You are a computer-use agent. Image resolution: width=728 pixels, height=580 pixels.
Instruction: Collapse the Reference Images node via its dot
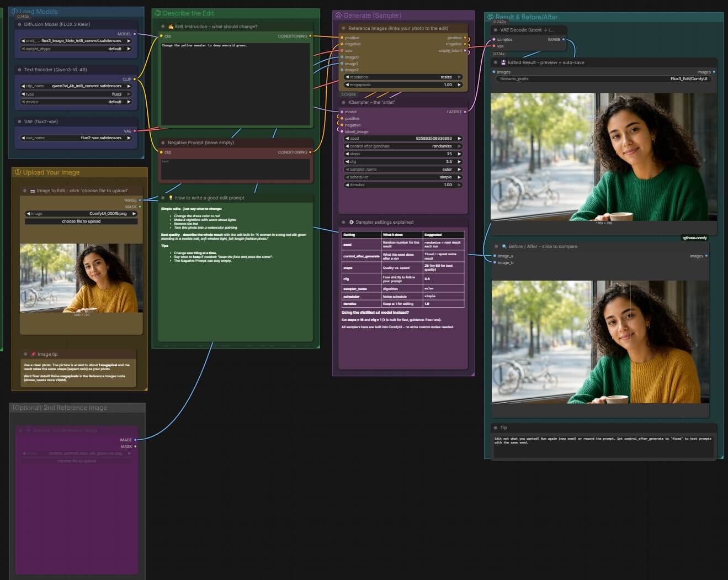[x=343, y=28]
